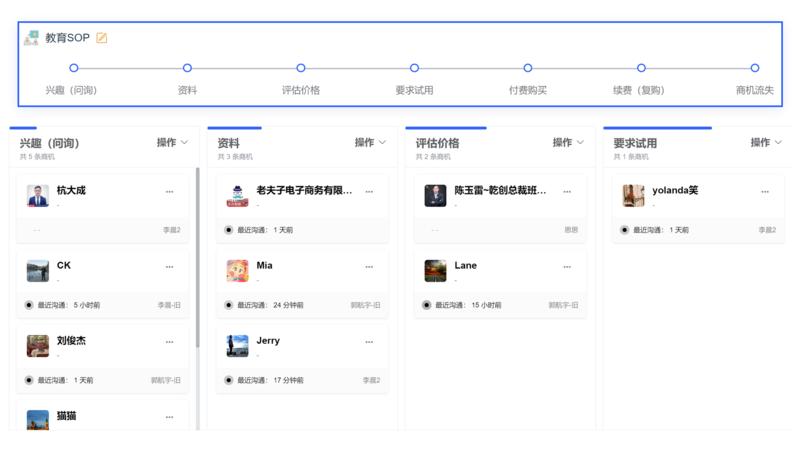The height and width of the screenshot is (450, 800).
Task: Open the 刘俊杰 opportunity name
Action: pyautogui.click(x=71, y=340)
